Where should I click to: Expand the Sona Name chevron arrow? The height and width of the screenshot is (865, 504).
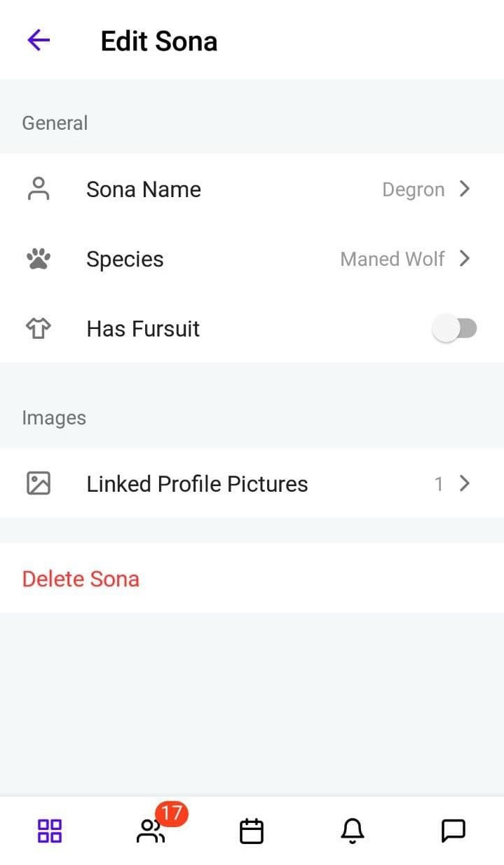464,189
